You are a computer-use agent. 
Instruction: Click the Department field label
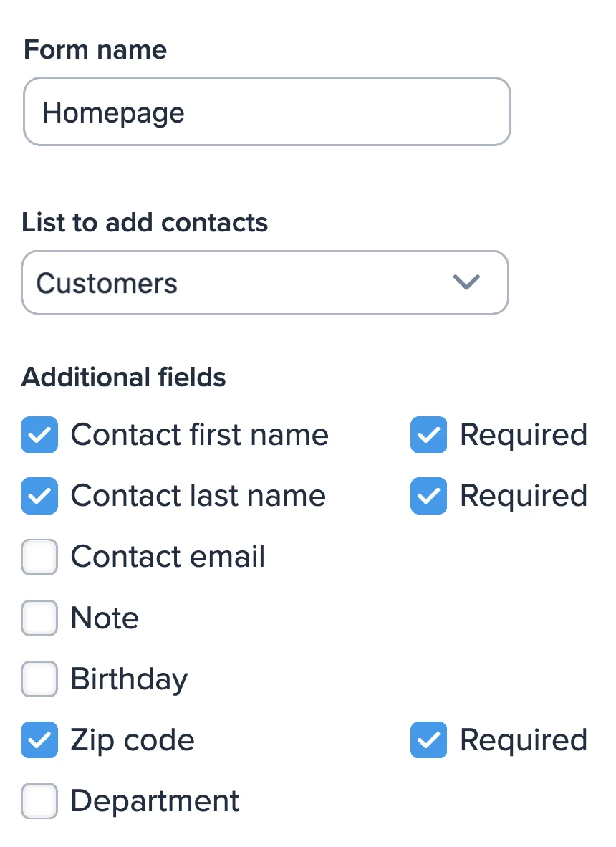(x=154, y=800)
